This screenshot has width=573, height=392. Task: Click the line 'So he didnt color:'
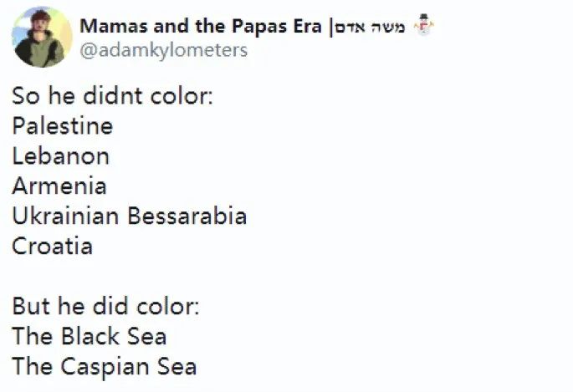tap(113, 95)
